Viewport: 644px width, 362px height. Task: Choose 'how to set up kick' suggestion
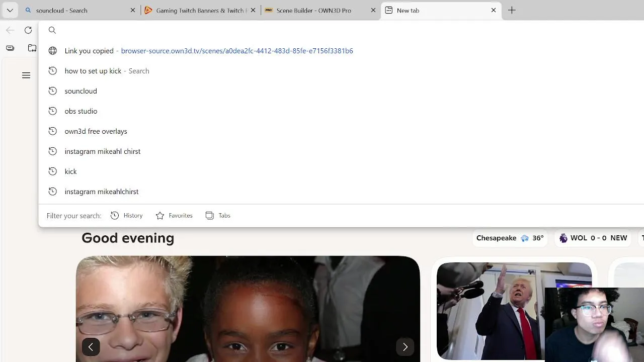click(x=342, y=71)
